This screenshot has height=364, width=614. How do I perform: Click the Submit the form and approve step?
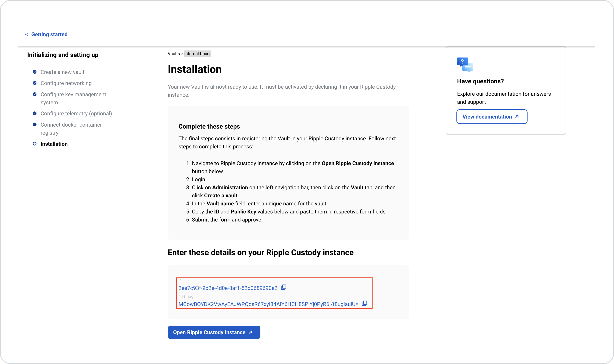point(227,220)
